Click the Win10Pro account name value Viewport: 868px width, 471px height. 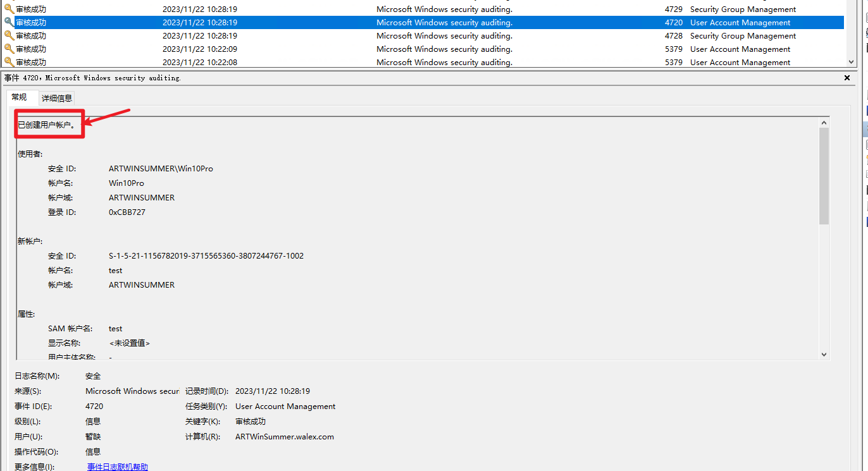point(127,183)
